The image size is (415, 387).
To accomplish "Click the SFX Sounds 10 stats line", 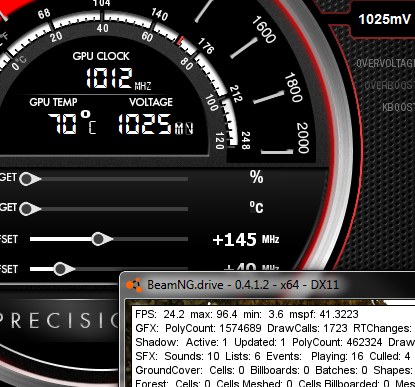I will [273, 356].
